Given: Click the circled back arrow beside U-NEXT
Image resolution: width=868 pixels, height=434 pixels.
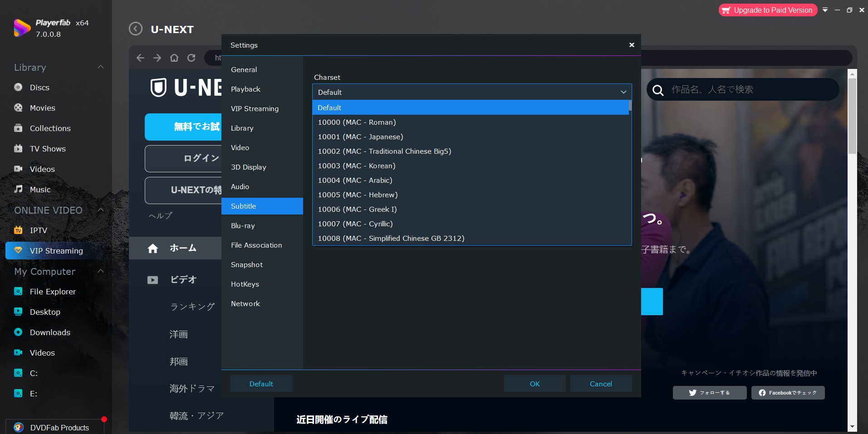Looking at the screenshot, I should [x=135, y=29].
